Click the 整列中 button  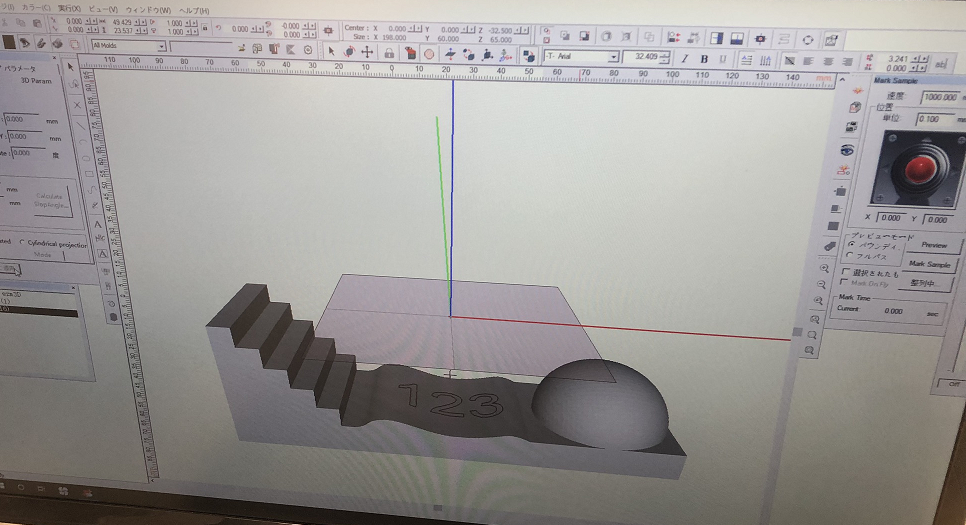pos(922,283)
